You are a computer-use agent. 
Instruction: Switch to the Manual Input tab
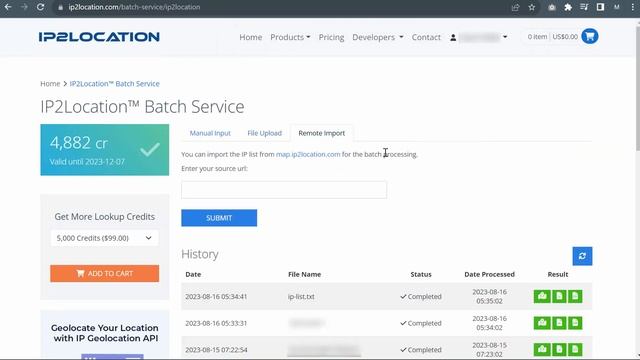pyautogui.click(x=210, y=133)
